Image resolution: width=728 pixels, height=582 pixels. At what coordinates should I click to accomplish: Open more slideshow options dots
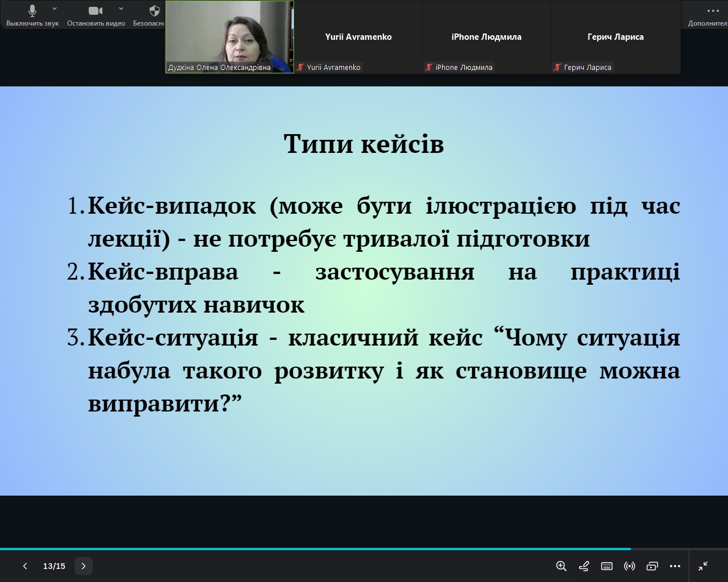click(x=675, y=566)
